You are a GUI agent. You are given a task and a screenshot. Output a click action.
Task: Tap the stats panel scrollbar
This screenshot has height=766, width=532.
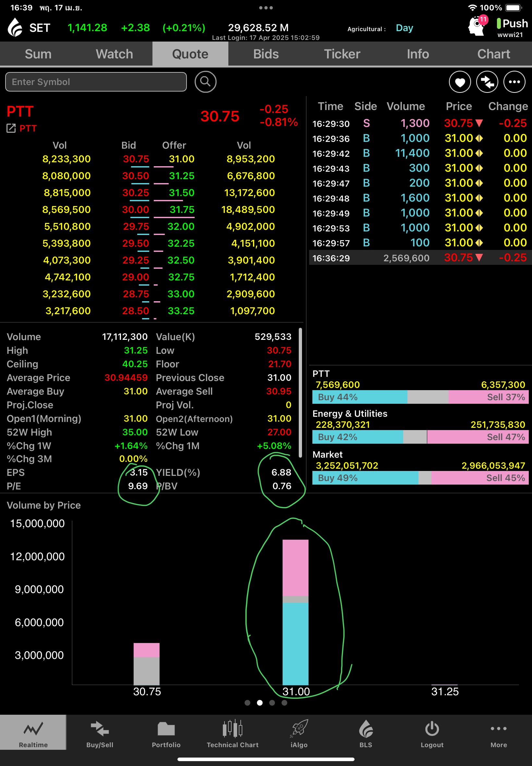(300, 393)
